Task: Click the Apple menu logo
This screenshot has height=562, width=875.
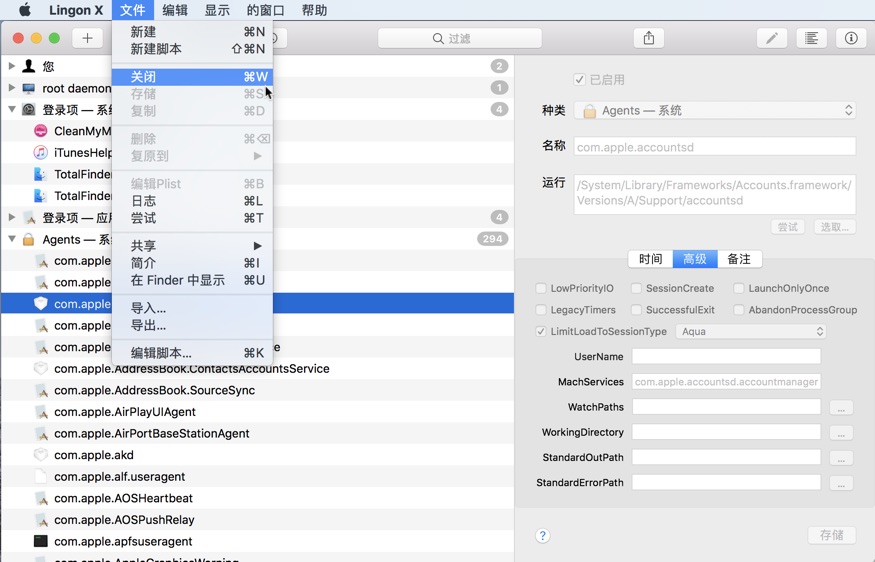Action: point(25,9)
